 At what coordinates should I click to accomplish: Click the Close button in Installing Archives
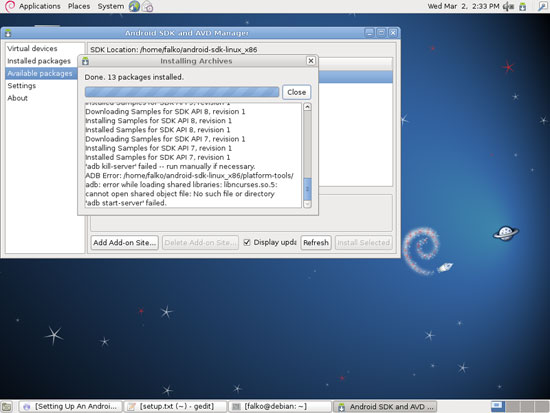click(296, 92)
